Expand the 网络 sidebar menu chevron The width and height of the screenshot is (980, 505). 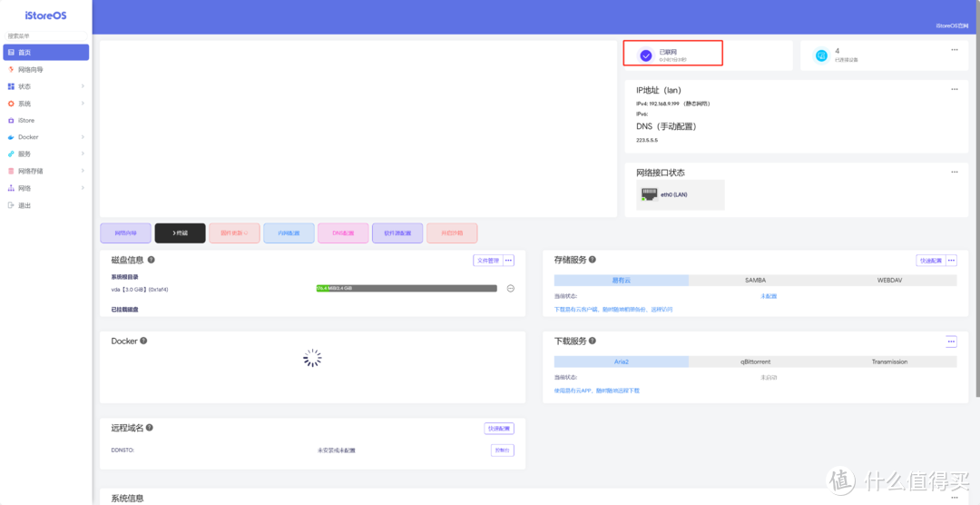click(83, 188)
